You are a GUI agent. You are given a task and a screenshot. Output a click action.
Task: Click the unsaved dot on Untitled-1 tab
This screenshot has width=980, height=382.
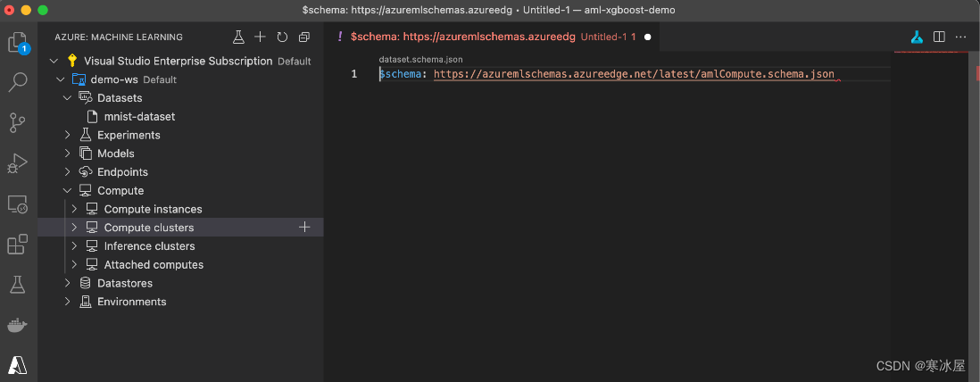pyautogui.click(x=647, y=37)
